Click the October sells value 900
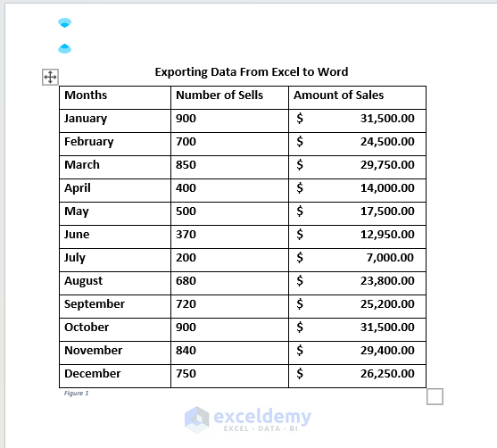Viewport: 497px width, 448px height. pos(186,328)
